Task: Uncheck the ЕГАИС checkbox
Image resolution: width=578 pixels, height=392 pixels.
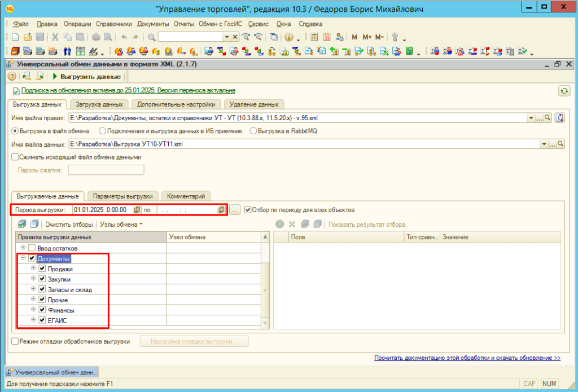Action: coord(42,320)
